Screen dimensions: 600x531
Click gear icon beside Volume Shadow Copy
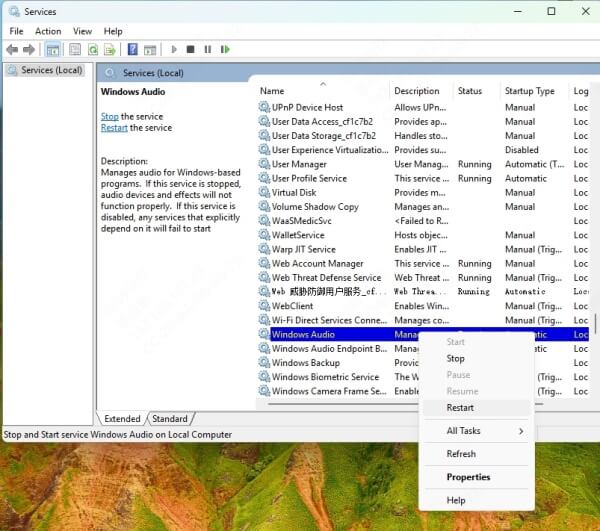pos(264,206)
